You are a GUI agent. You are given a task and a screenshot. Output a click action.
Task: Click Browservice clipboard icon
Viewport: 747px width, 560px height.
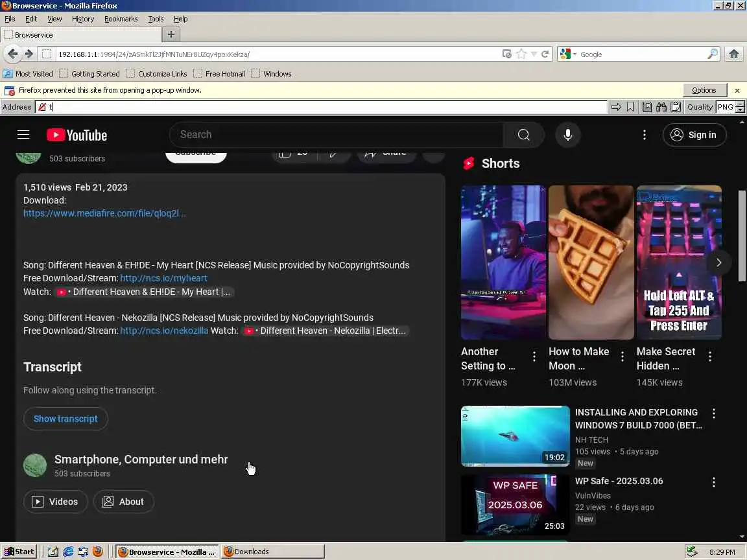(676, 107)
